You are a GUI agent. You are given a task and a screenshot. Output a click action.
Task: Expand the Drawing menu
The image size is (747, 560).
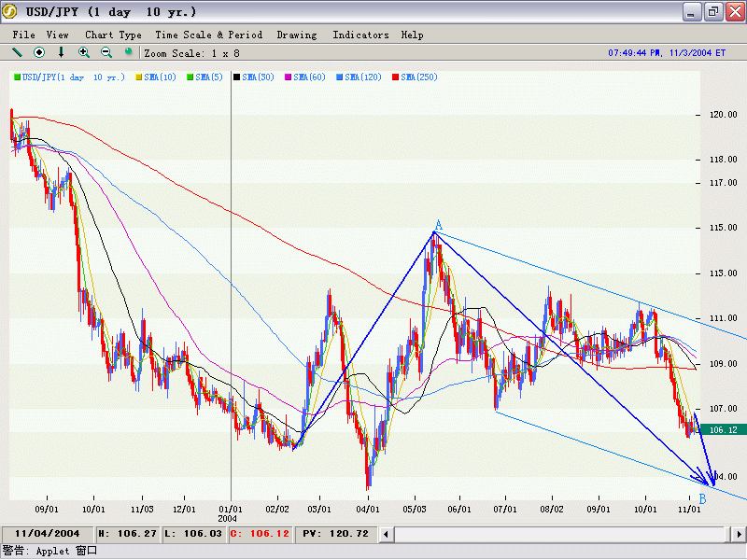(x=297, y=35)
